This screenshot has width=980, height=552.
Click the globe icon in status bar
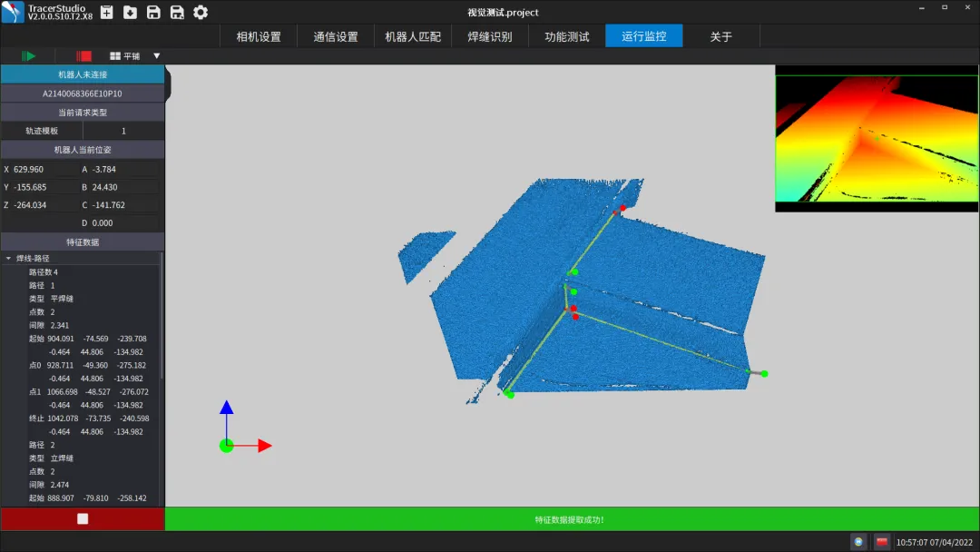(858, 542)
